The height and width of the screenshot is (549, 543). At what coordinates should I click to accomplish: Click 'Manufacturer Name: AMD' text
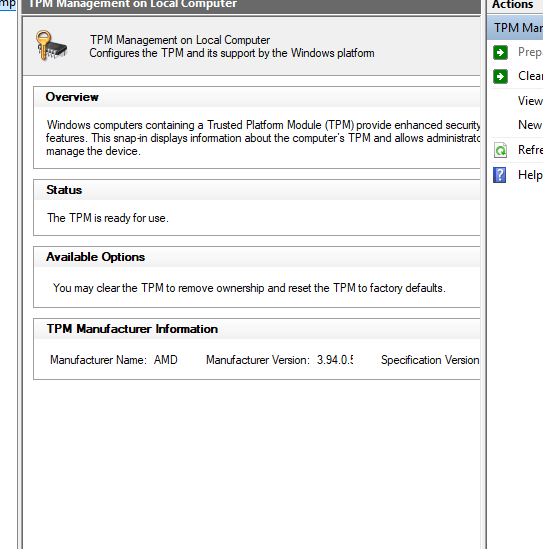coord(114,360)
